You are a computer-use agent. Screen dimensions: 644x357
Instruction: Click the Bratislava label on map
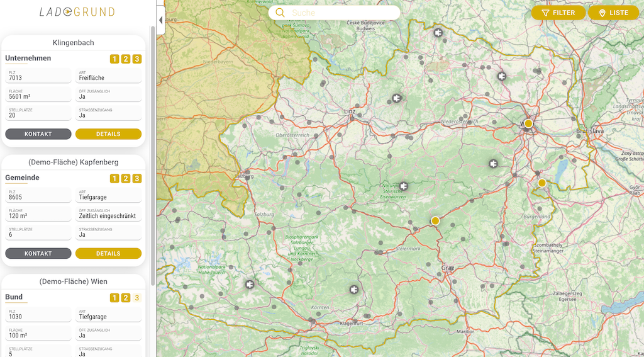coord(590,131)
